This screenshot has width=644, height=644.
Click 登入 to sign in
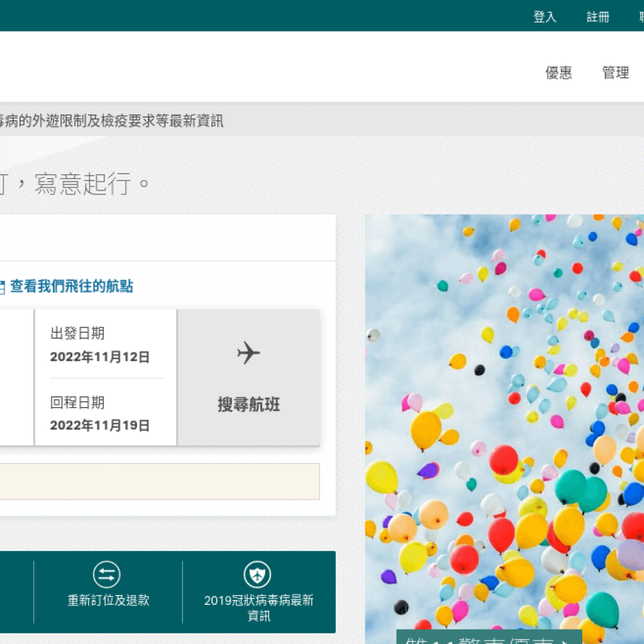545,16
